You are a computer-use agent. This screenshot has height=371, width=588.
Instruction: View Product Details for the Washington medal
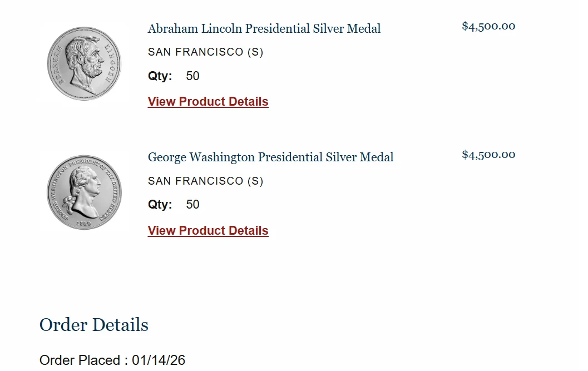pyautogui.click(x=208, y=231)
